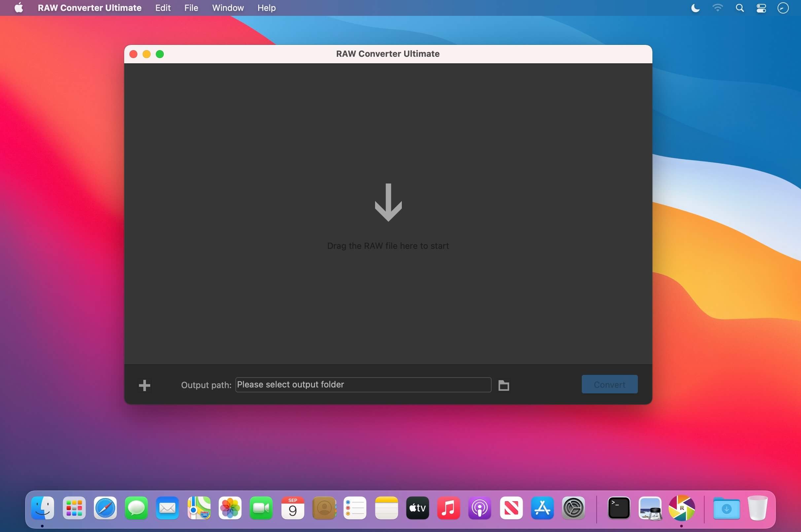Image resolution: width=801 pixels, height=532 pixels.
Task: Close the RAW Converter Ultimate window
Action: coord(133,54)
